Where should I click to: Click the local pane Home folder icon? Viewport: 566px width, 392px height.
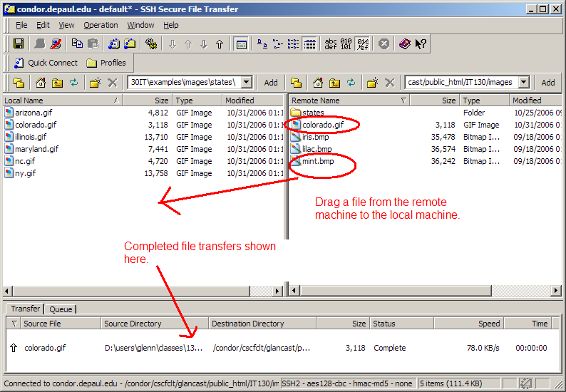point(41,83)
